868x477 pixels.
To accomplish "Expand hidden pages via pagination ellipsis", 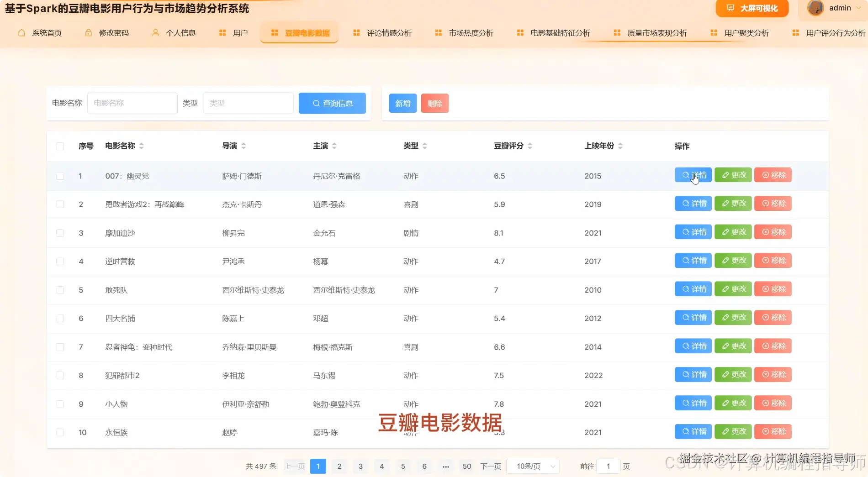I will pyautogui.click(x=445, y=466).
